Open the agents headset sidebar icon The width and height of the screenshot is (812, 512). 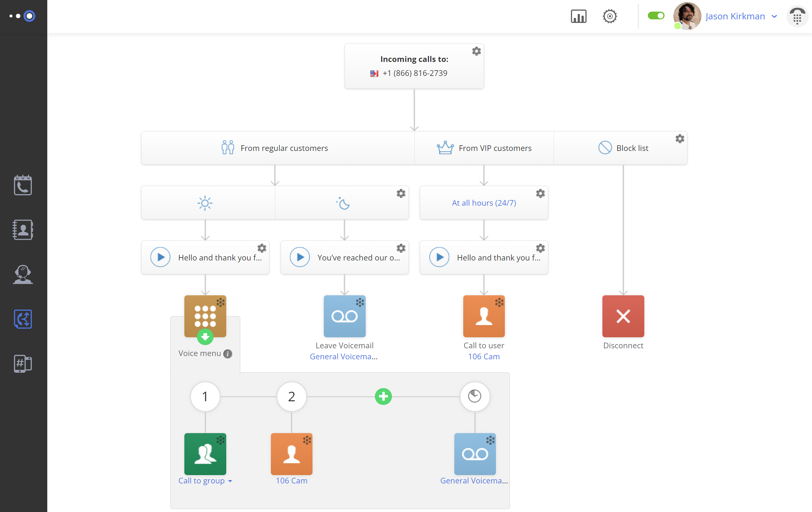(23, 274)
